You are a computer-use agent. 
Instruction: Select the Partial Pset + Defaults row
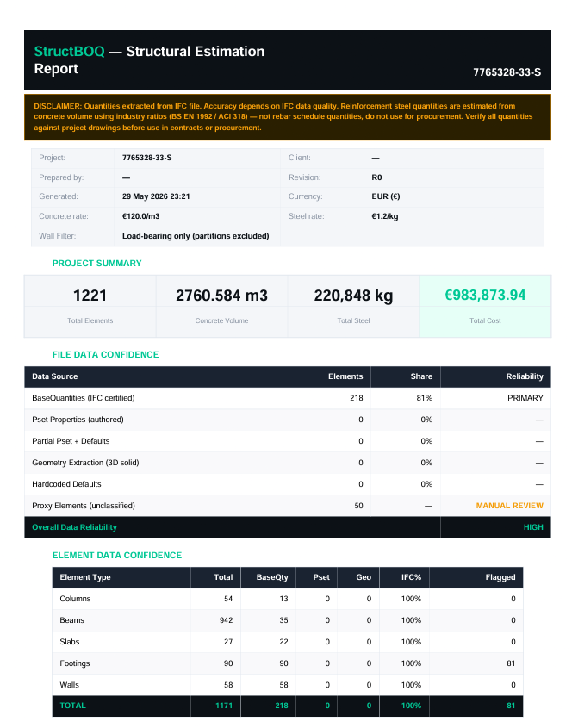coord(288,441)
